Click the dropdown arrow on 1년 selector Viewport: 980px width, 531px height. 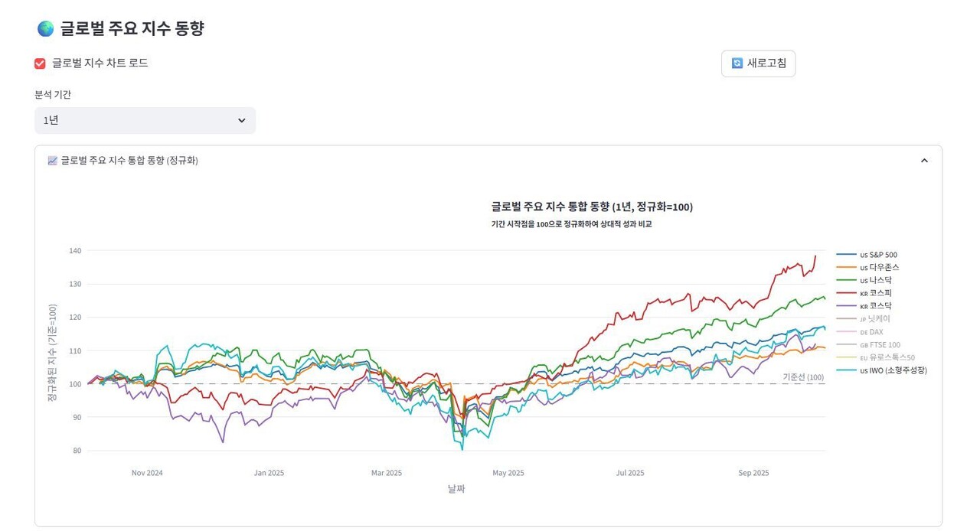pos(241,120)
